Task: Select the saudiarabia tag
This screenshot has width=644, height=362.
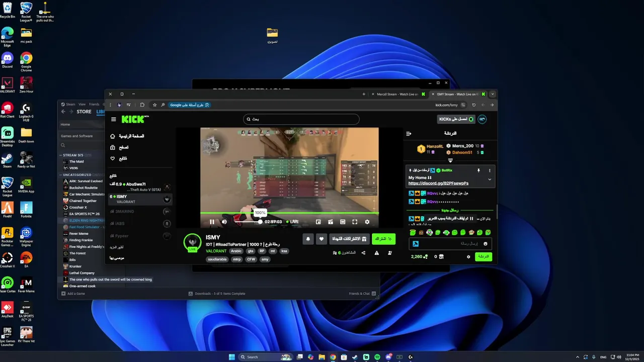Action: [217, 259]
